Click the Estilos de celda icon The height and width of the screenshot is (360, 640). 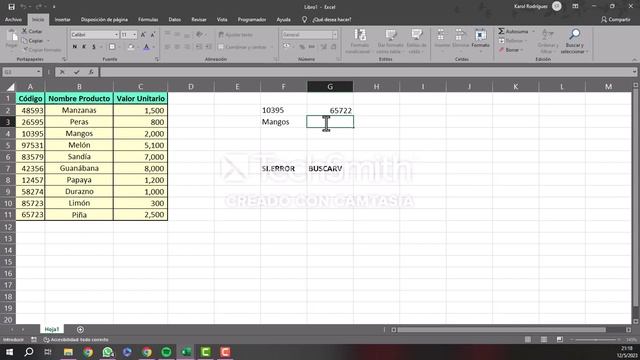tap(416, 35)
